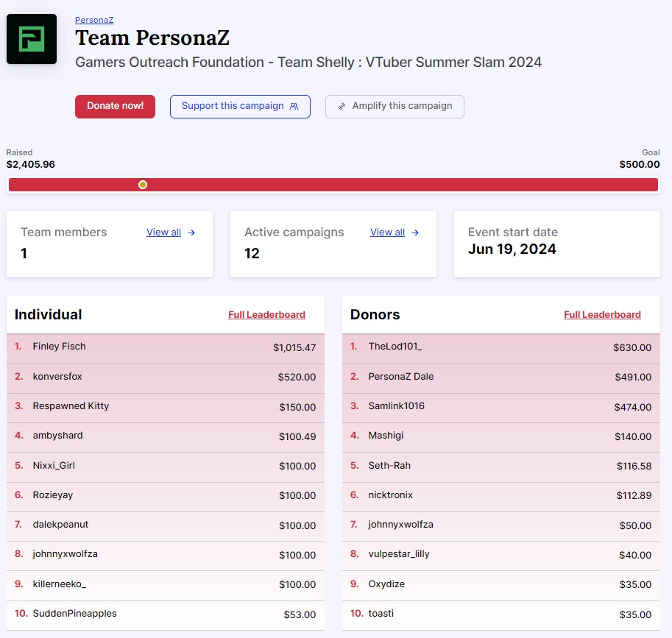The width and height of the screenshot is (672, 638).
Task: Select dalekpeanut leaderboard row
Action: pyautogui.click(x=166, y=527)
